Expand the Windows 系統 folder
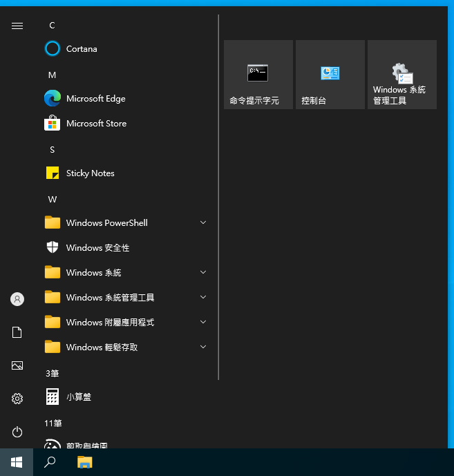This screenshot has width=454, height=476. pos(126,273)
